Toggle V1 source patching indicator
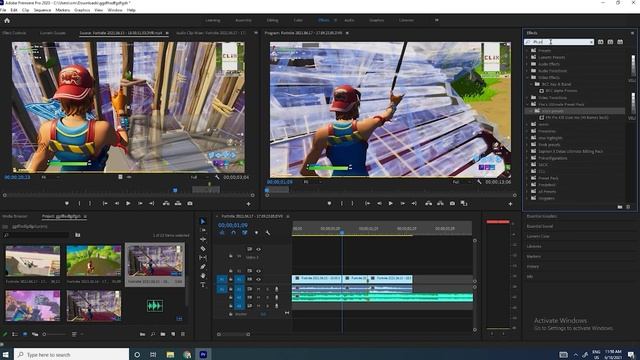 (222, 280)
